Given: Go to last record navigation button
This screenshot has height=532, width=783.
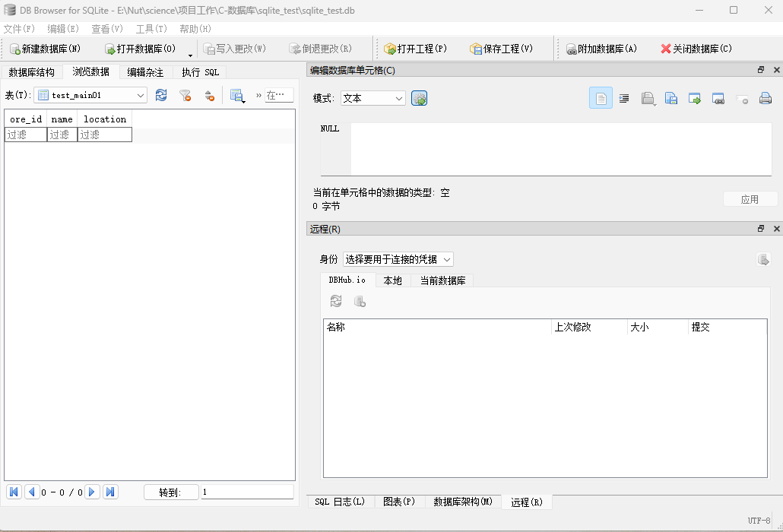Looking at the screenshot, I should (x=110, y=492).
